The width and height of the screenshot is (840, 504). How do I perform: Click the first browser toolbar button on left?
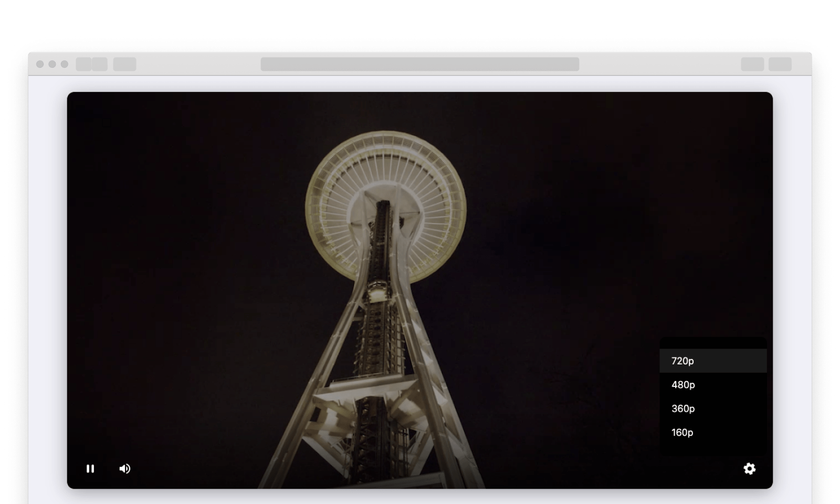83,64
